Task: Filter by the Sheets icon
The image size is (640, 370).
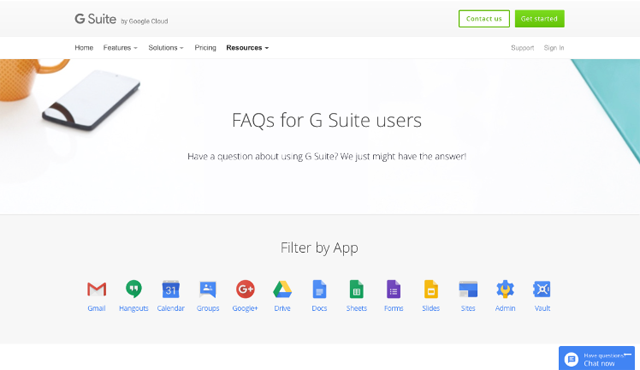Action: pos(356,289)
